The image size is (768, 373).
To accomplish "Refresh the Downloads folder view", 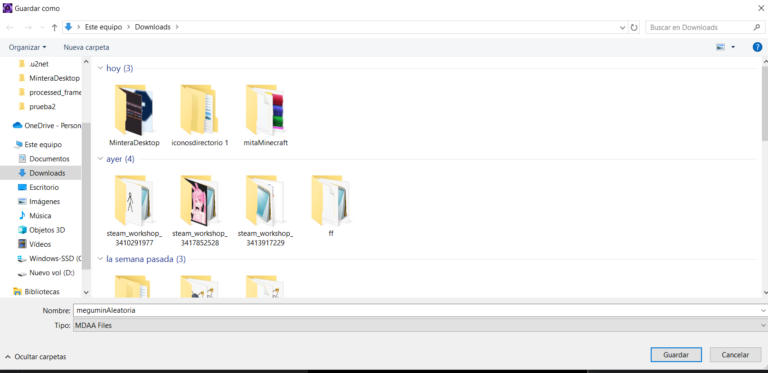I will point(634,27).
